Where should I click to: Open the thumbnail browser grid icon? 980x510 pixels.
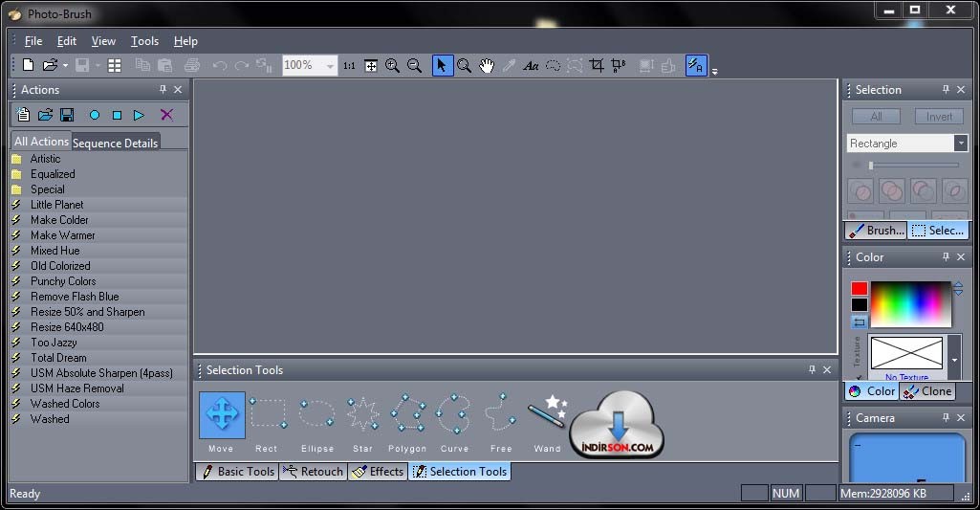click(x=115, y=65)
